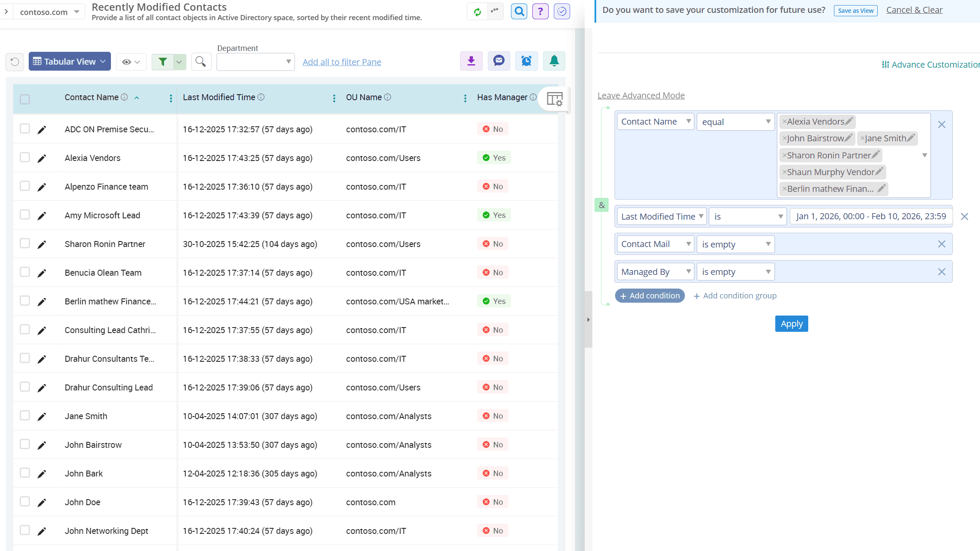Expand the Tabular View dropdown
This screenshot has width=980, height=551.
69,62
